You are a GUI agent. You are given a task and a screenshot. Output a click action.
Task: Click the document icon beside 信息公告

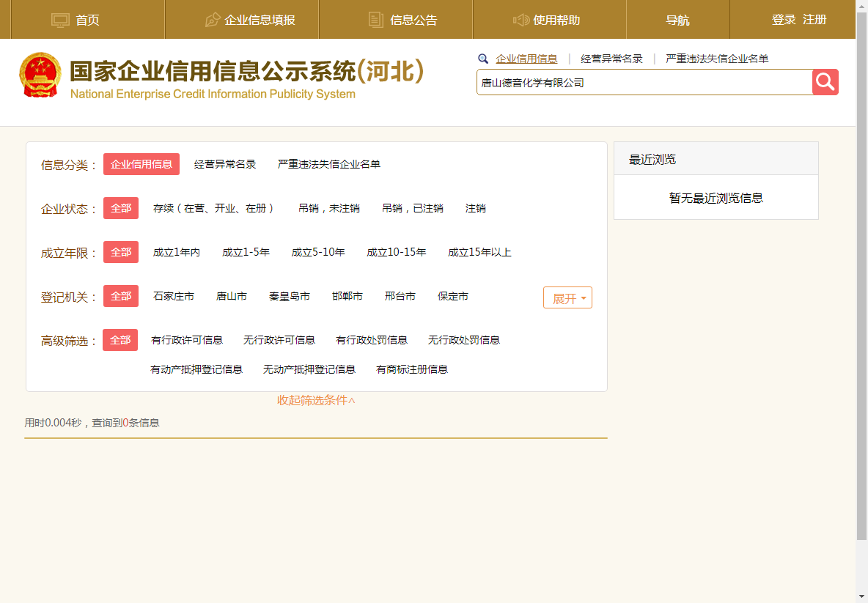point(375,20)
